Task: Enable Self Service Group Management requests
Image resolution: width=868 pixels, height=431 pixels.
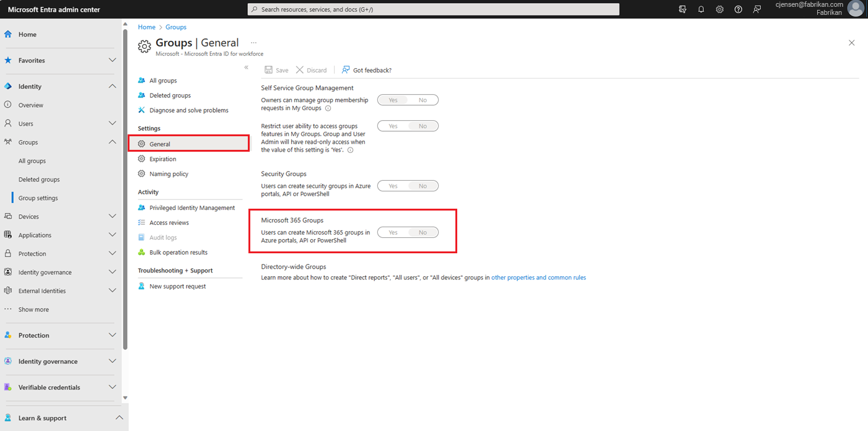Action: 392,100
